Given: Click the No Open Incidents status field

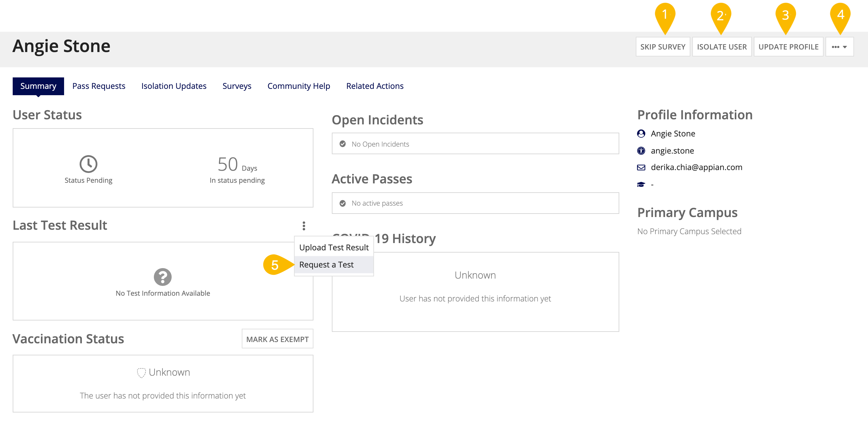Looking at the screenshot, I should pos(475,144).
